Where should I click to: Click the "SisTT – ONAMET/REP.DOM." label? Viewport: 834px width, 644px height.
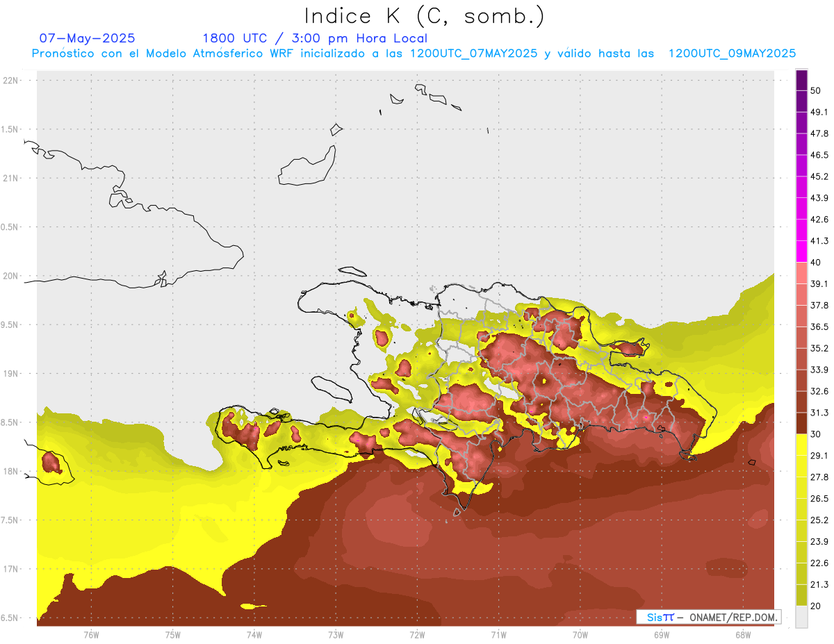tap(708, 617)
